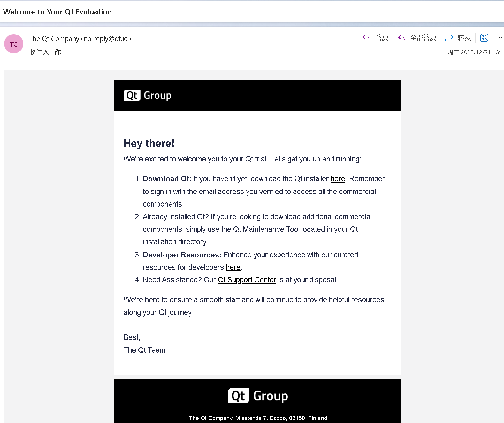The height and width of the screenshot is (423, 504).
Task: Open the apps grid icon
Action: (484, 38)
